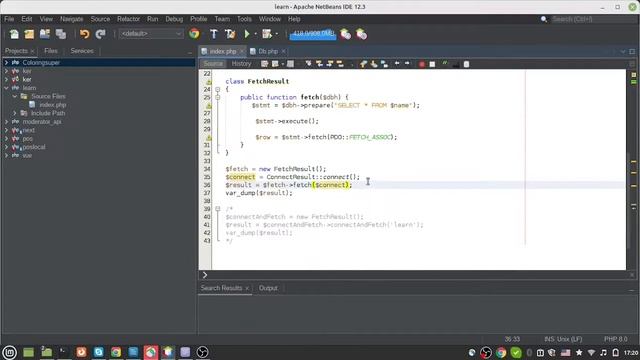
Task: Click the warning glyph at line 23
Action: click(209, 82)
